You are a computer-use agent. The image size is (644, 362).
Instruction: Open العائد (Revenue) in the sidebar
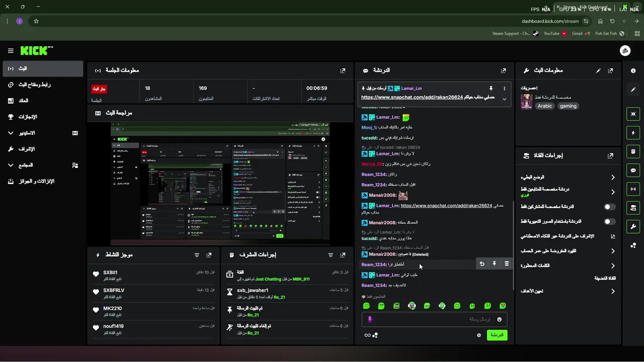tap(42, 101)
